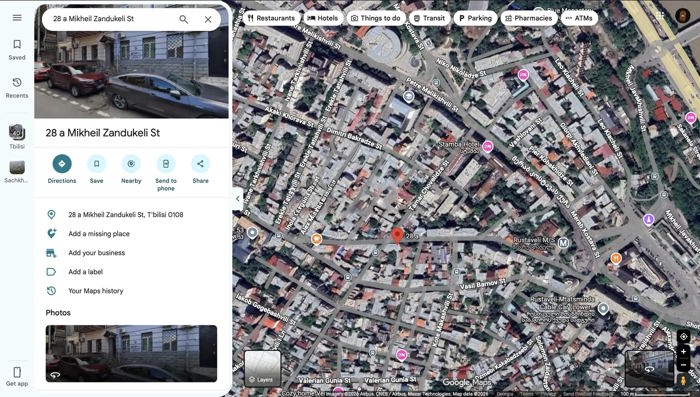The width and height of the screenshot is (700, 397).
Task: Save the place with Save button
Action: tap(96, 169)
